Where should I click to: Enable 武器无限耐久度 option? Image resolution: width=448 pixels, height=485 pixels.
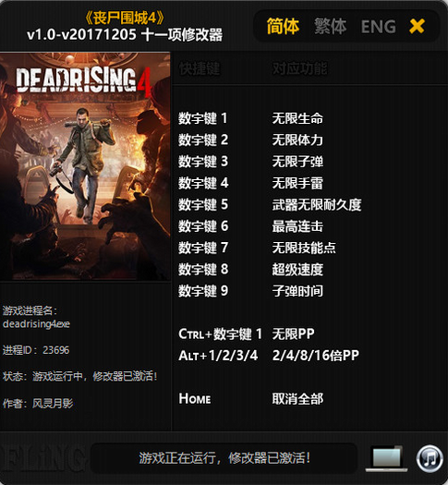pos(317,205)
